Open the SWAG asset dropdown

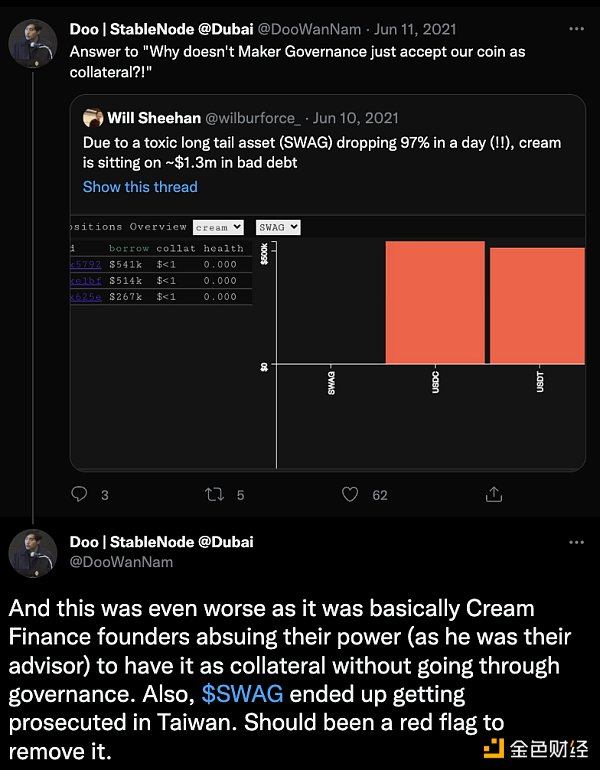click(x=278, y=228)
